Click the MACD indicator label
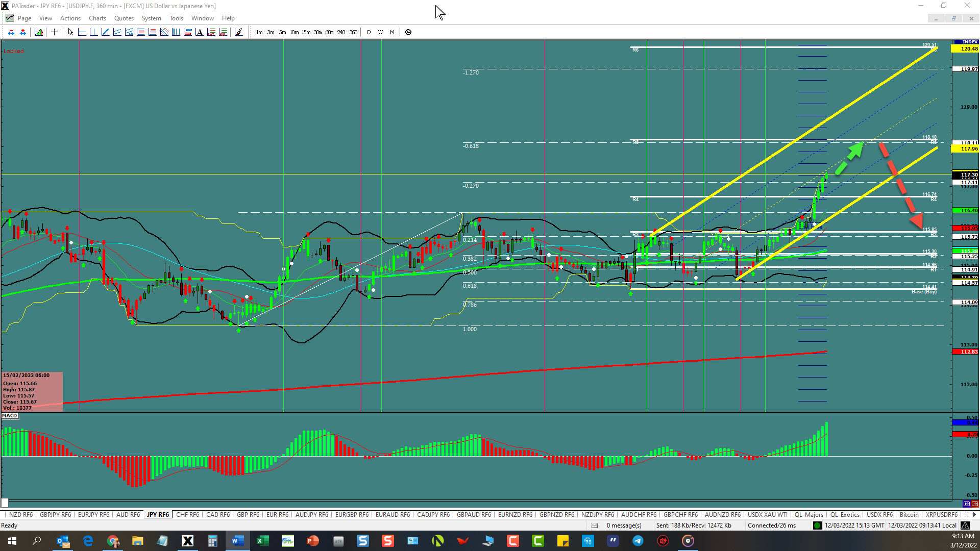 coord(10,416)
